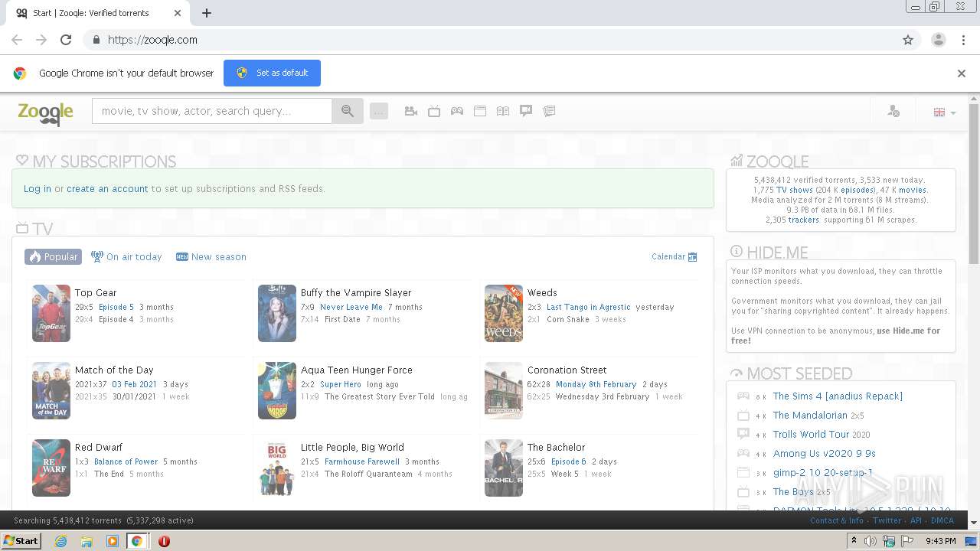Open Monday 8th February episode link
Image resolution: width=980 pixels, height=551 pixels.
coord(596,384)
